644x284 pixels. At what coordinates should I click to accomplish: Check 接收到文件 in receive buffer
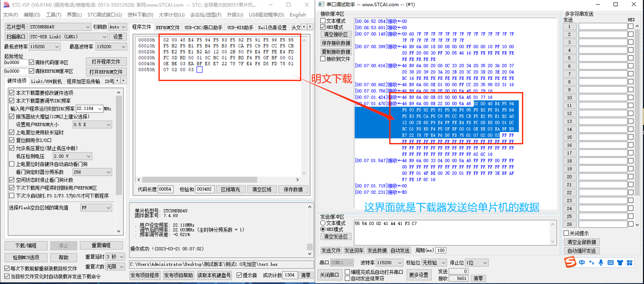(x=323, y=59)
